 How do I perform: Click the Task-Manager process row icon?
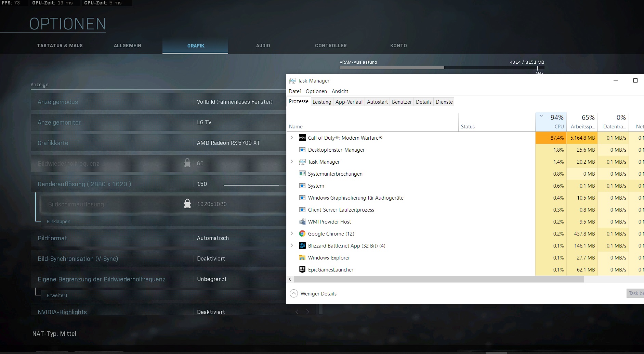click(302, 162)
